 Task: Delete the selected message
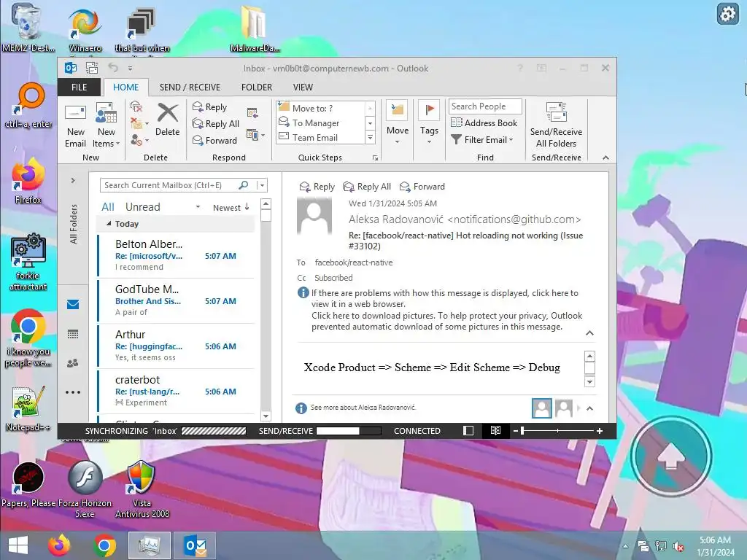tap(167, 120)
